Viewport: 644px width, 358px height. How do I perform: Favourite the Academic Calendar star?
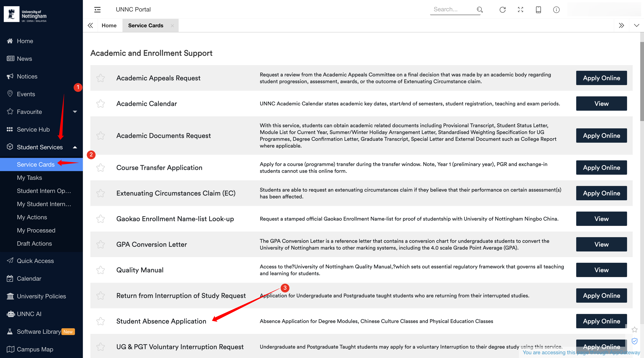[101, 104]
